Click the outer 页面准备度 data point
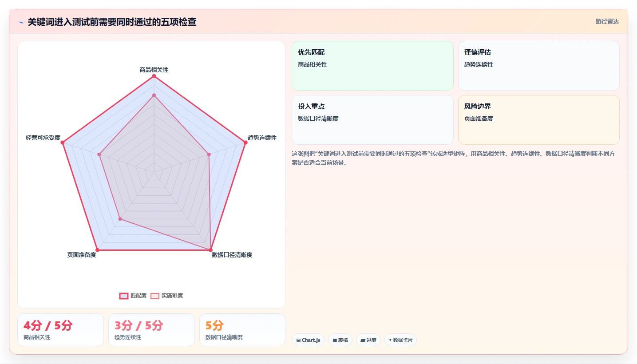 click(97, 250)
